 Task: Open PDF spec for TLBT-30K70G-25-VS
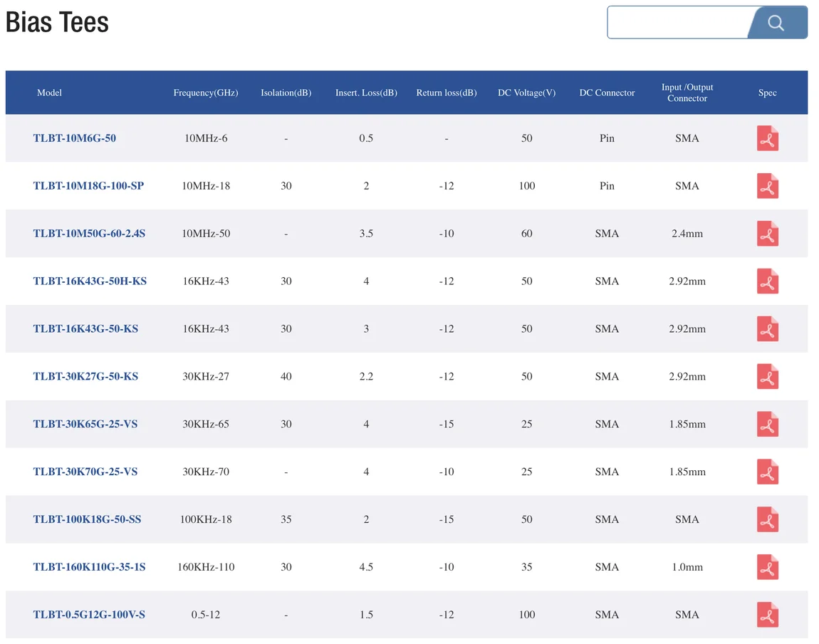(767, 472)
